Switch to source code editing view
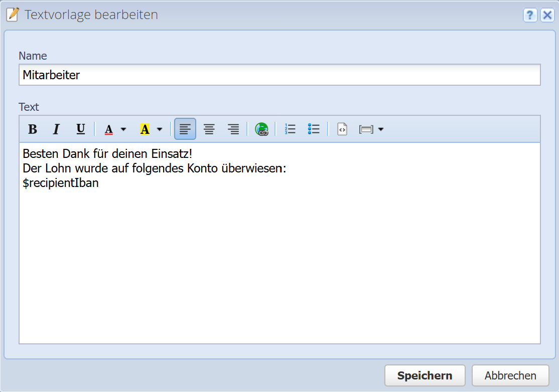This screenshot has height=392, width=559. point(342,129)
